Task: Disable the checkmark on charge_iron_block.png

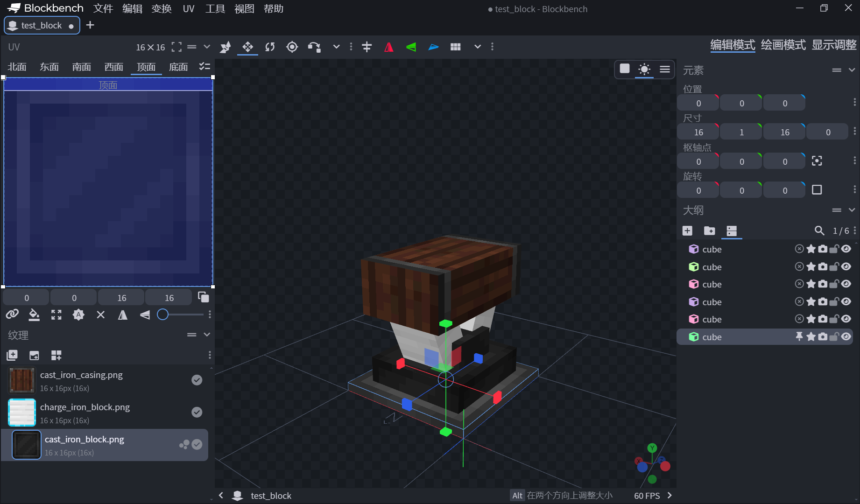Action: coord(197,412)
